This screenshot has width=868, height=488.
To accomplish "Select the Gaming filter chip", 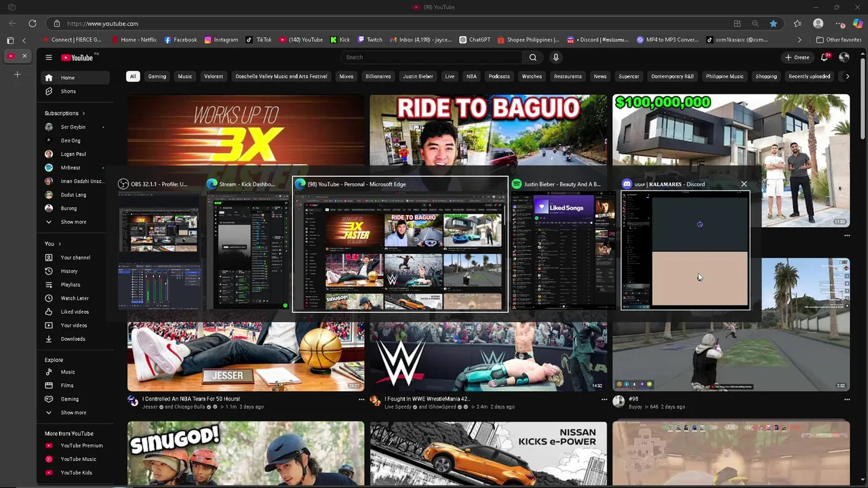I will [157, 77].
